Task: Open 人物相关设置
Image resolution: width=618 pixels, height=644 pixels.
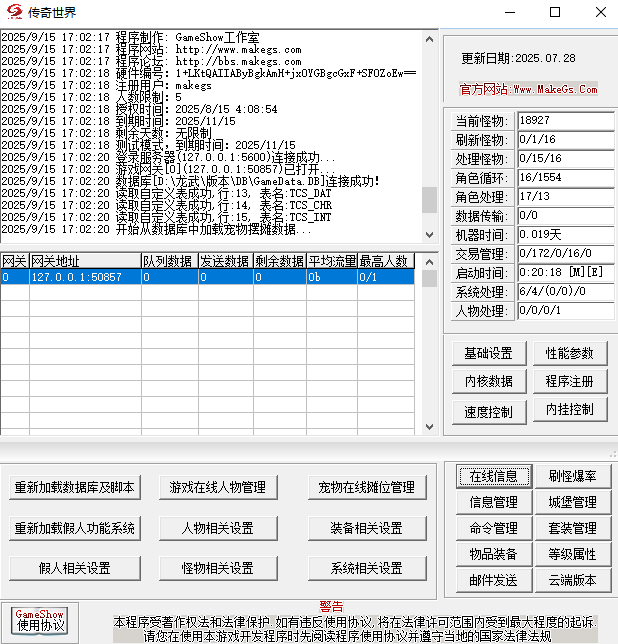Action: point(218,528)
